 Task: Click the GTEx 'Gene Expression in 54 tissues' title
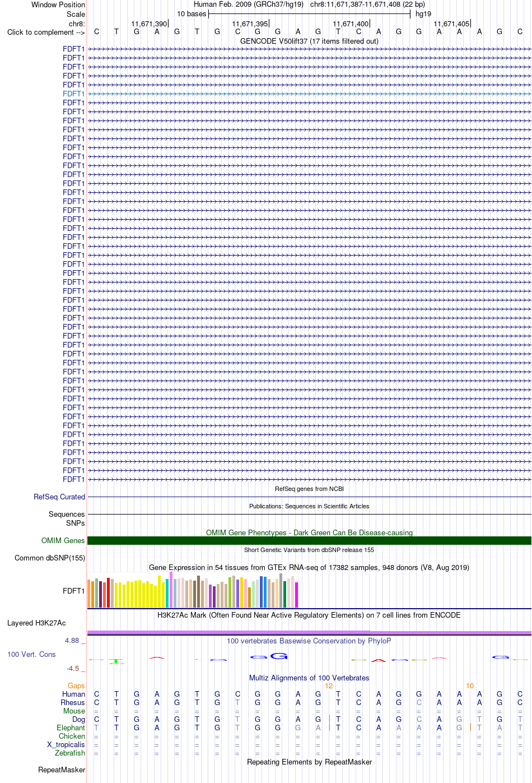click(x=309, y=567)
